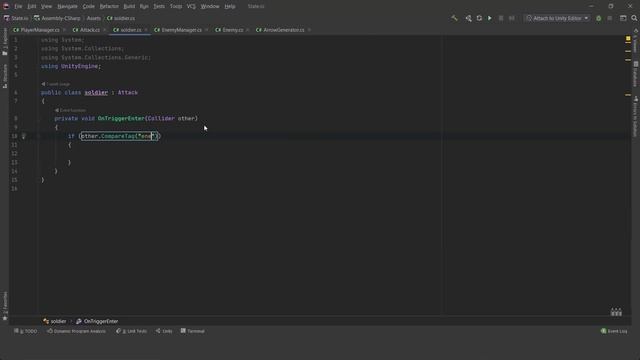640x360 pixels.
Task: Close the soldier.cs tab
Action: tap(146, 30)
